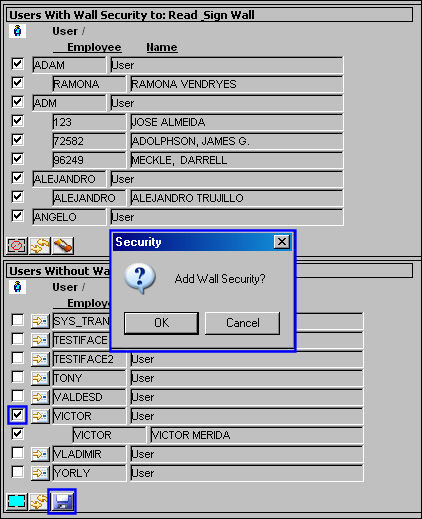
Task: Uncheck the RAMONA VENDRYES checkbox
Action: (17, 83)
